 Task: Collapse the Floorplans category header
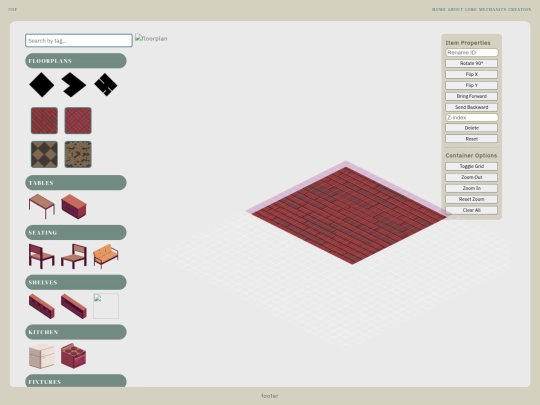pyautogui.click(x=76, y=61)
